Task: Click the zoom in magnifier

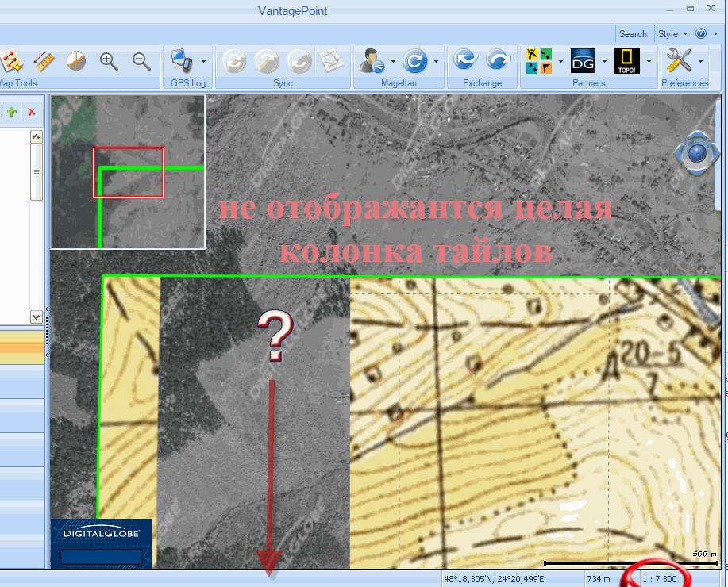Action: (x=109, y=61)
